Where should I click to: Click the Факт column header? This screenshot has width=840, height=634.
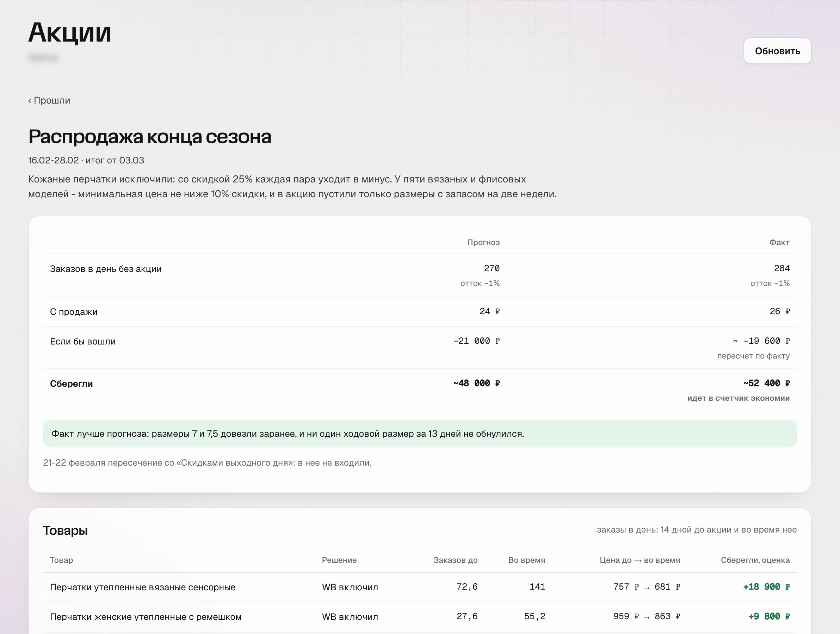pyautogui.click(x=779, y=242)
